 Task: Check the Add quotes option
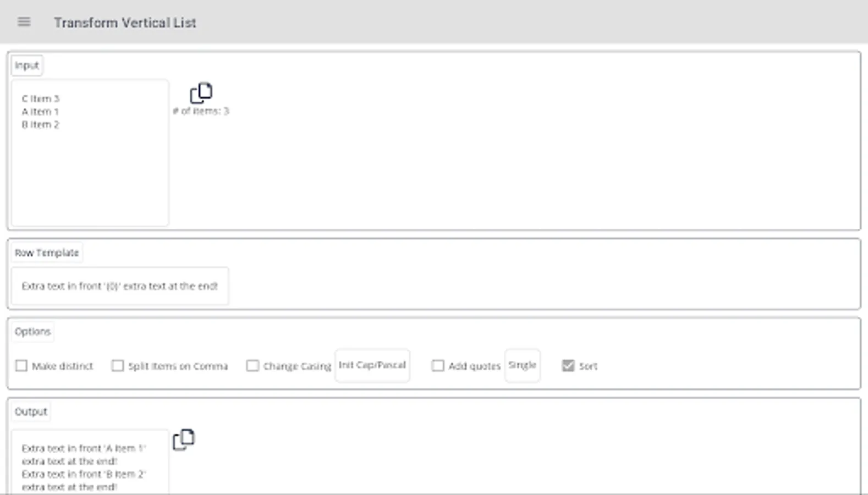438,366
